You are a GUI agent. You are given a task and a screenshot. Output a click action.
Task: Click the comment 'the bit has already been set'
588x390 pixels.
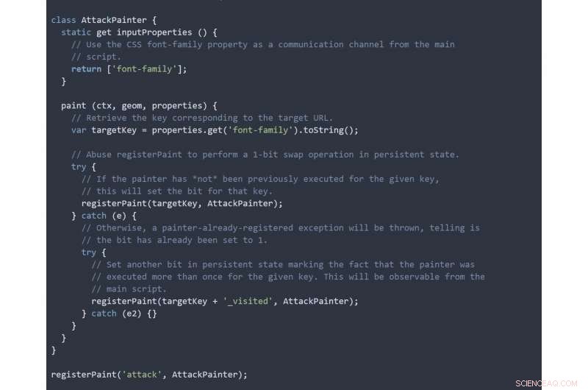174,240
